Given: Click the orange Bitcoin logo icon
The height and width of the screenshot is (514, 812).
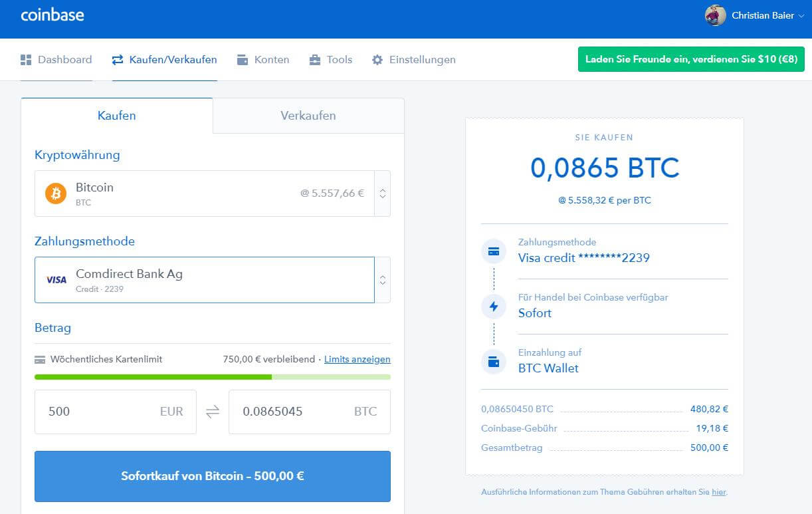Looking at the screenshot, I should [x=56, y=193].
